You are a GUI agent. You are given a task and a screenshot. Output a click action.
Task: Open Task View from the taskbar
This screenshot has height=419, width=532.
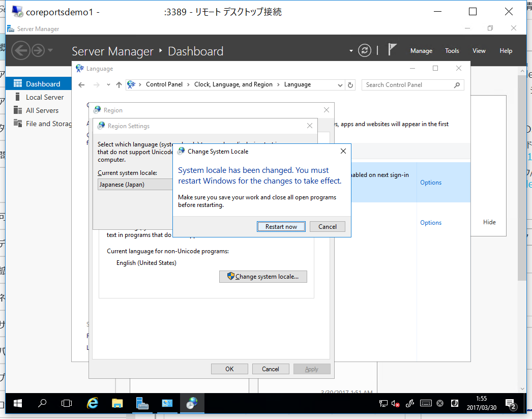67,403
